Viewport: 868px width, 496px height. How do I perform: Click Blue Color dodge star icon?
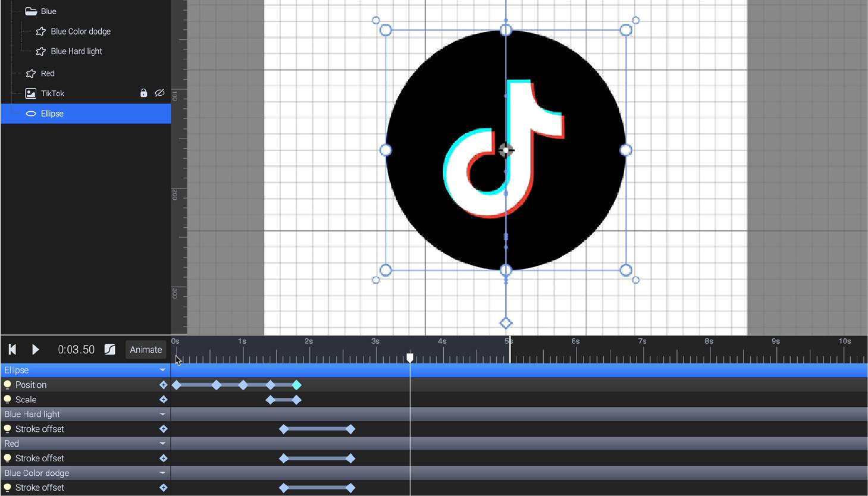coord(40,32)
